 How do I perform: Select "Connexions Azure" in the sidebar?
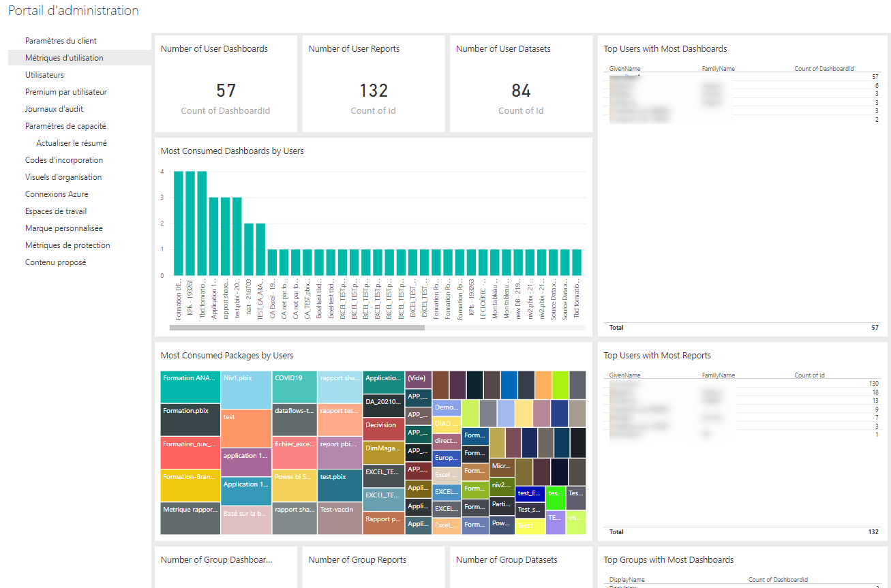59,194
